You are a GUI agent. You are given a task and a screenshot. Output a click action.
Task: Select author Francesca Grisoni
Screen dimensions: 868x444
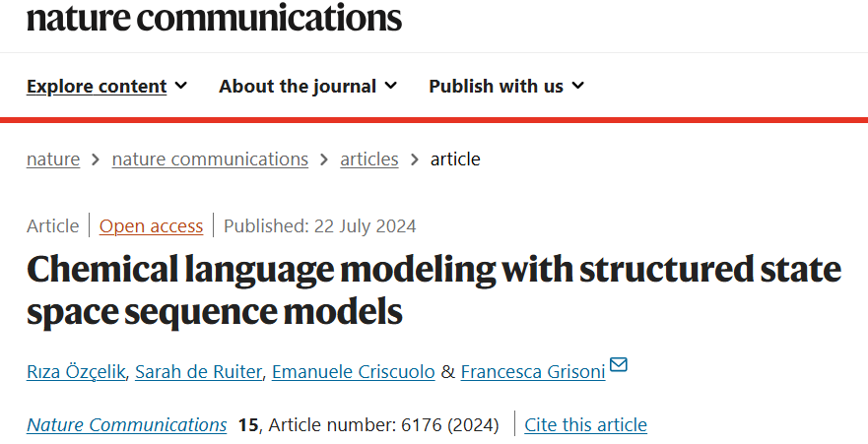click(x=531, y=371)
